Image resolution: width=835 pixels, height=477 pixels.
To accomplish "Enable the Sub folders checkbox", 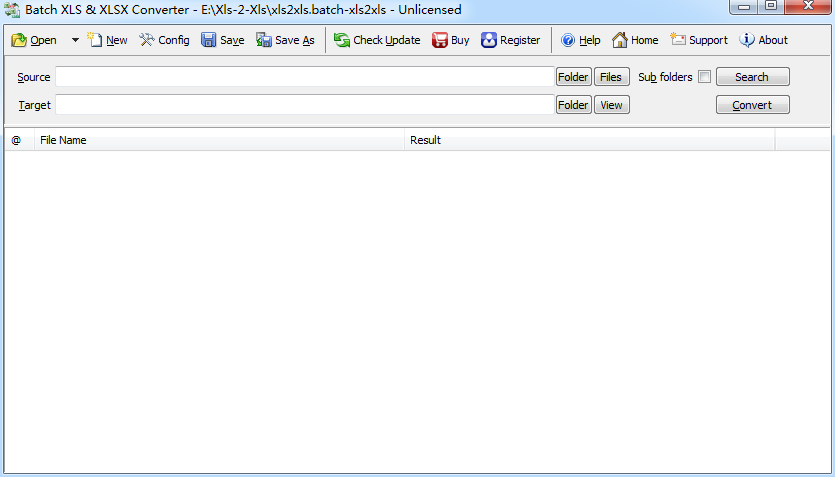I will [x=704, y=77].
